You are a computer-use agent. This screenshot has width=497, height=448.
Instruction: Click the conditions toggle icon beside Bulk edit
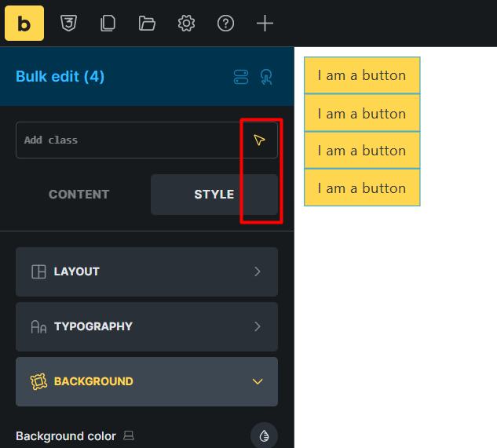click(x=241, y=77)
